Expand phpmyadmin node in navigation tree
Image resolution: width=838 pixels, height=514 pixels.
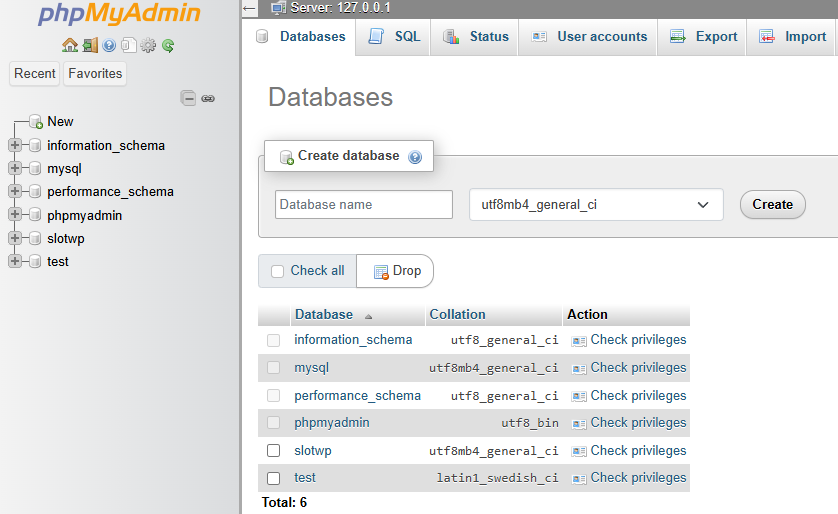15,214
